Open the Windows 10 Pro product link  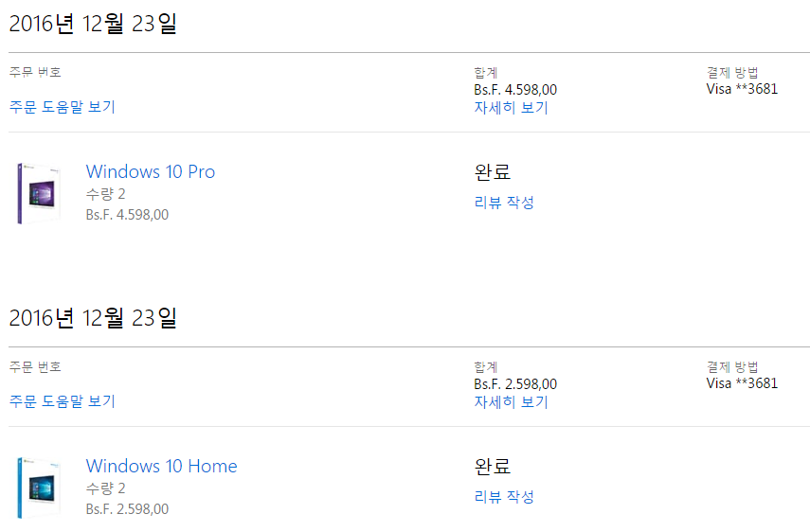click(150, 171)
